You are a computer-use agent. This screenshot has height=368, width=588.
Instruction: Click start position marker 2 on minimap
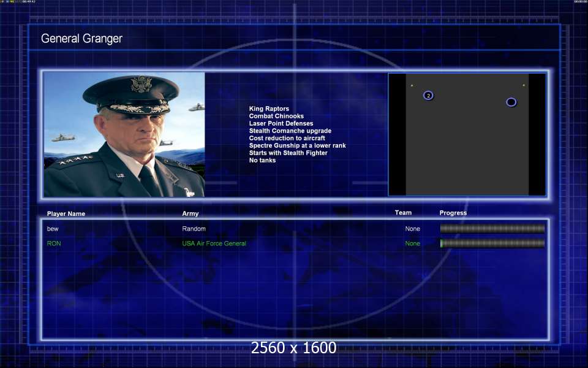click(x=428, y=95)
